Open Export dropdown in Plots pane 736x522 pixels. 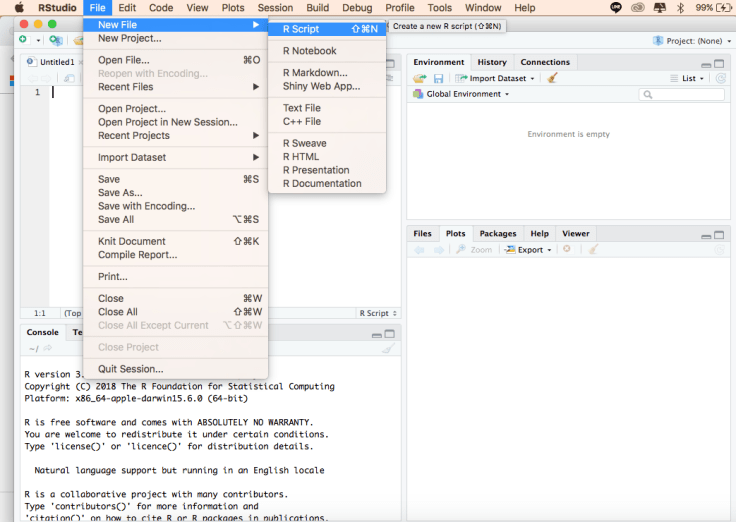(528, 250)
